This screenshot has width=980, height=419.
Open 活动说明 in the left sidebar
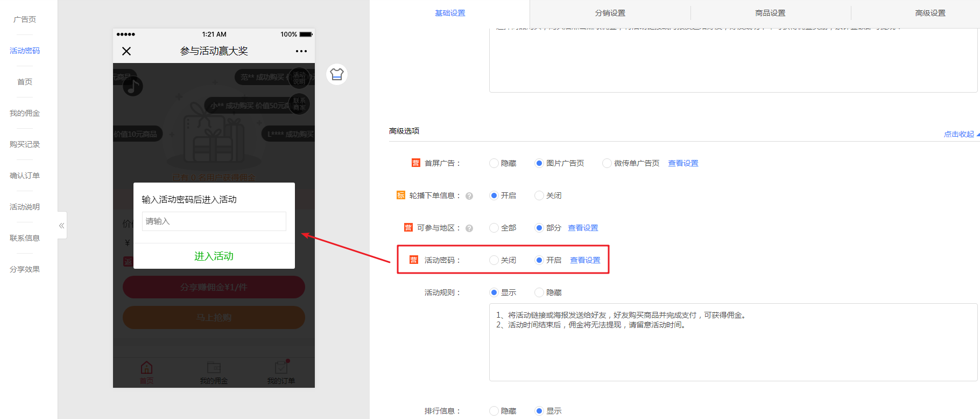[25, 207]
